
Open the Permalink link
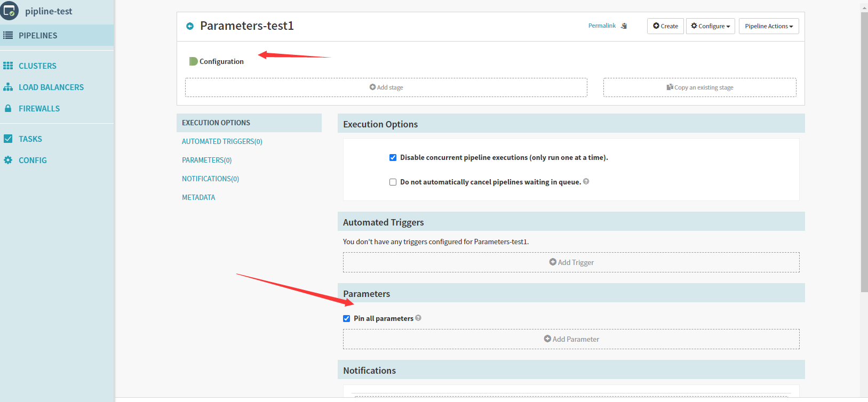pos(602,26)
